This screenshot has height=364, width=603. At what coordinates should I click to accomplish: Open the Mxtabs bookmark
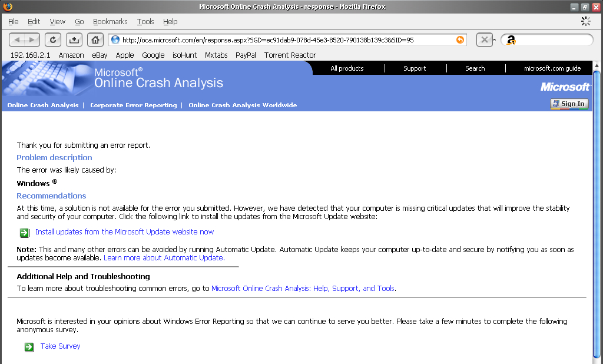216,55
